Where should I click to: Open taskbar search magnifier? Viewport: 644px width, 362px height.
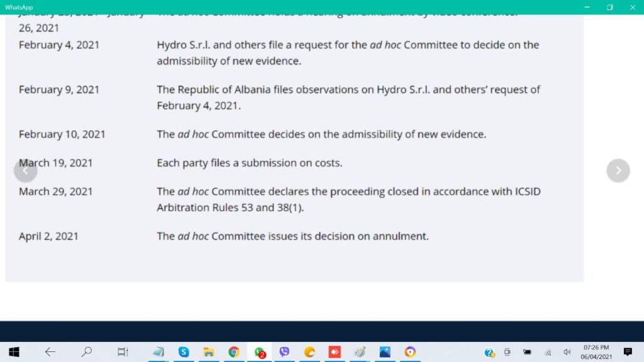86,352
